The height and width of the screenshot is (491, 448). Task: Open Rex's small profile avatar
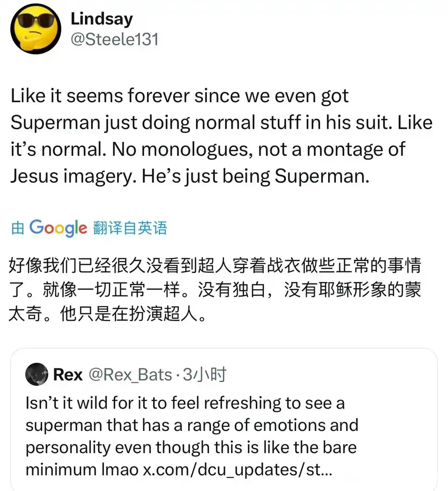(37, 374)
